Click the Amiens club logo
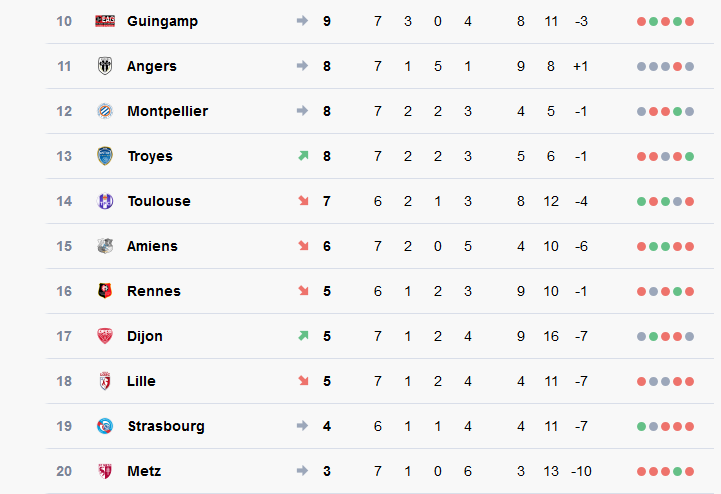721x494 pixels. (x=105, y=246)
